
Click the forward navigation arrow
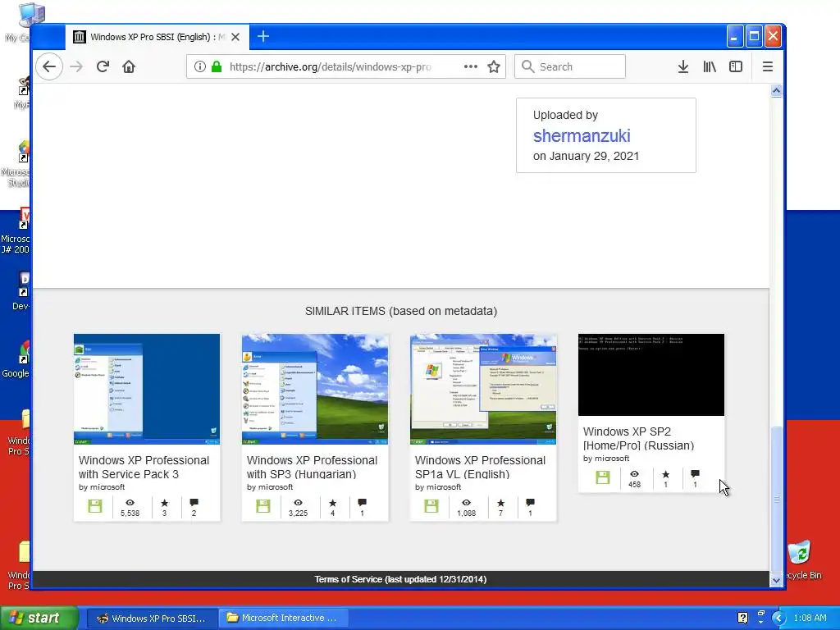[76, 67]
